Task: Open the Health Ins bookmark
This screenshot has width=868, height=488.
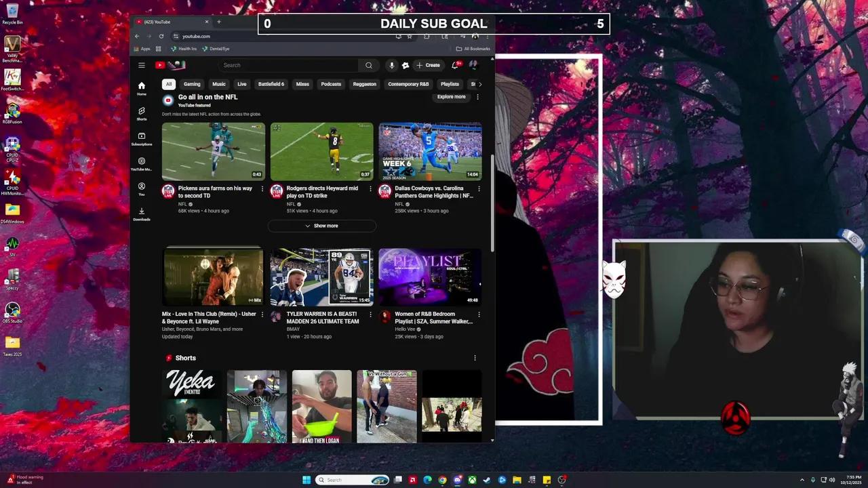Action: tap(183, 49)
